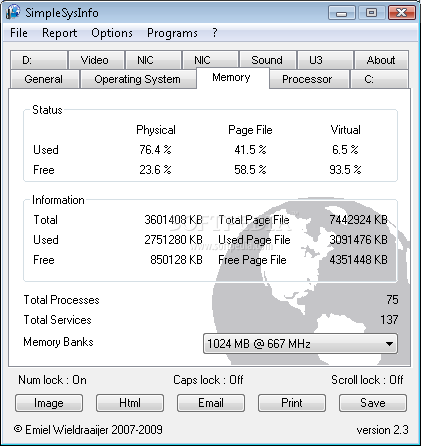This screenshot has height=446, width=421.
Task: Click the Total Processes label
Action: click(61, 300)
